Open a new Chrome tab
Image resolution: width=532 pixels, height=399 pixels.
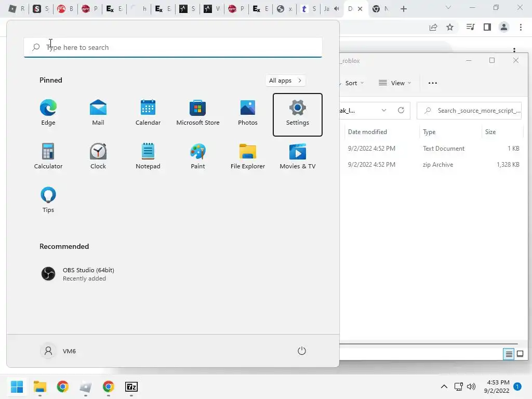403,9
